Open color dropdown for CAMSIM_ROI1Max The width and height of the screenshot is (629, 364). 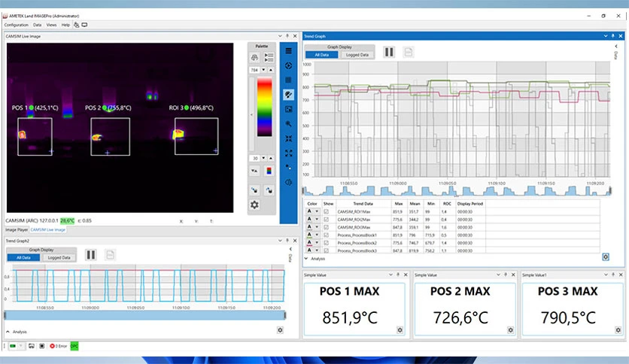point(317,211)
